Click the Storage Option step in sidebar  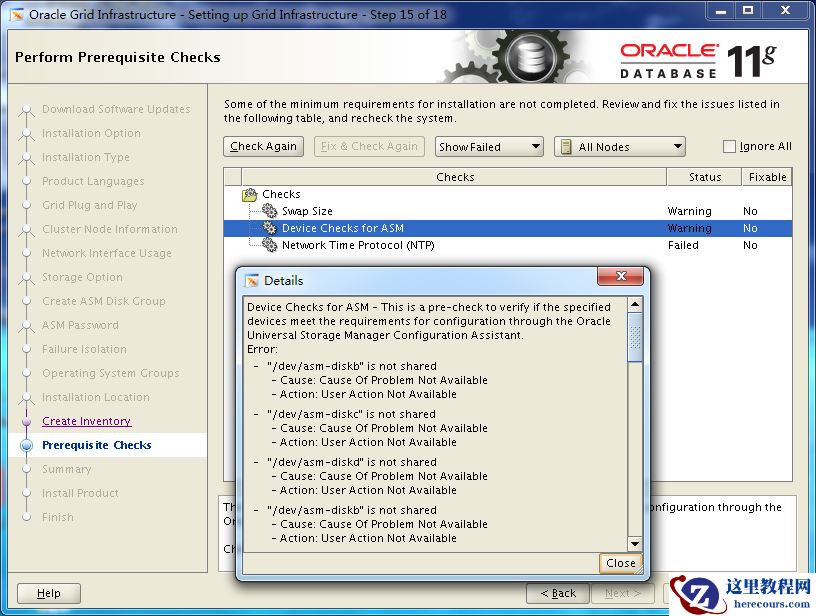click(x=82, y=277)
